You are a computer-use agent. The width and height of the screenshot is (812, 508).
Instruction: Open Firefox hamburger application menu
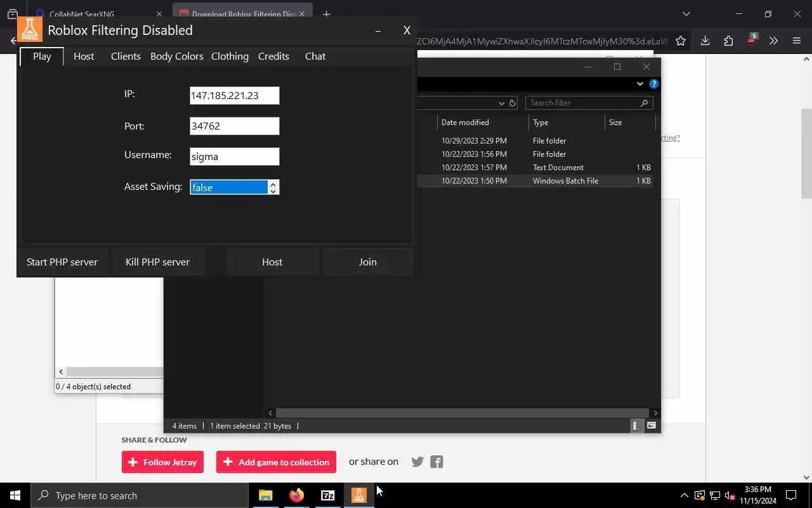(797, 41)
